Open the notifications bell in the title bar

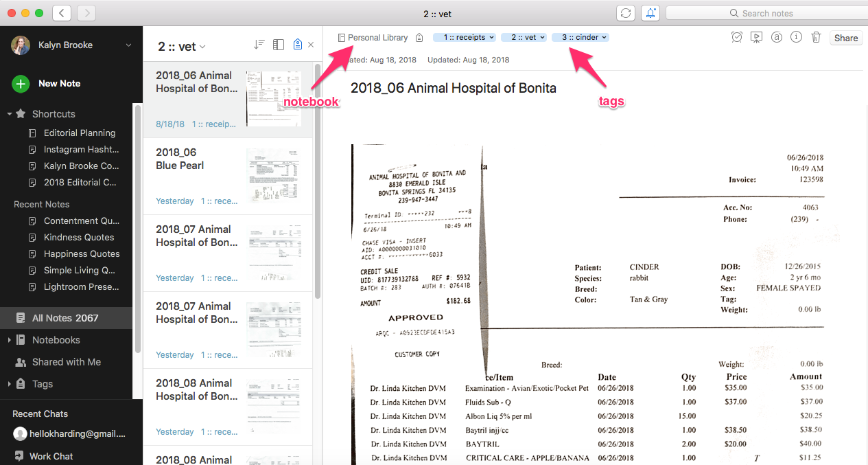[x=649, y=13]
